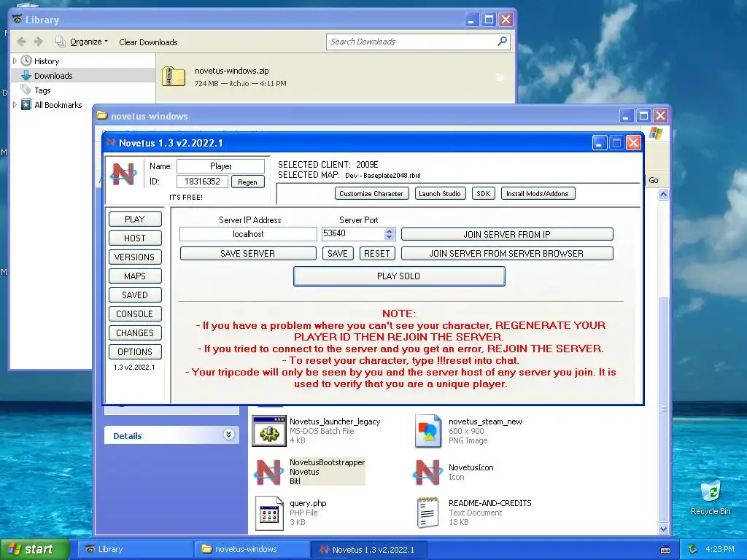Click the All Bookmarks star icon

tap(26, 104)
